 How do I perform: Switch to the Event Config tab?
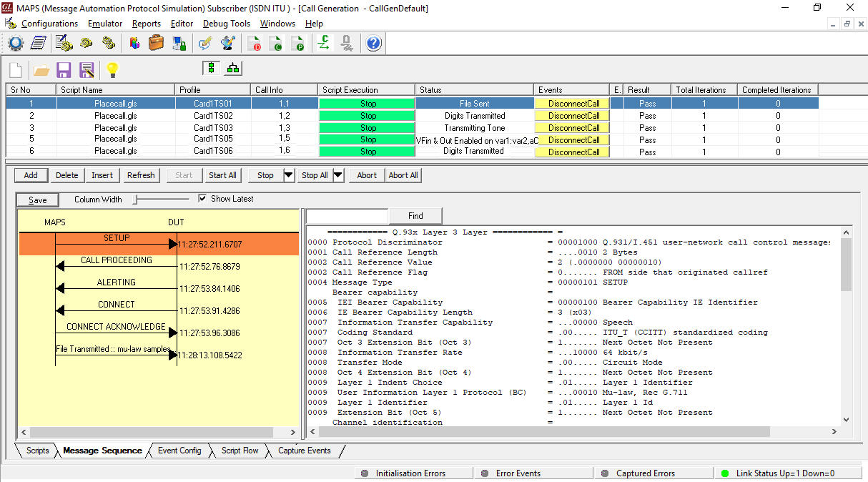(x=179, y=451)
